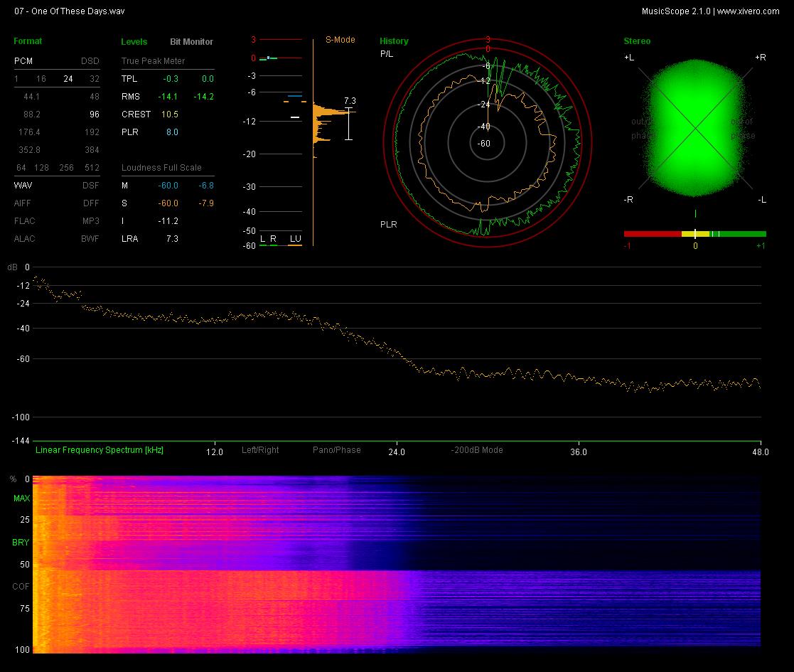Click the History panel heading
This screenshot has width=794, height=672.
(394, 41)
